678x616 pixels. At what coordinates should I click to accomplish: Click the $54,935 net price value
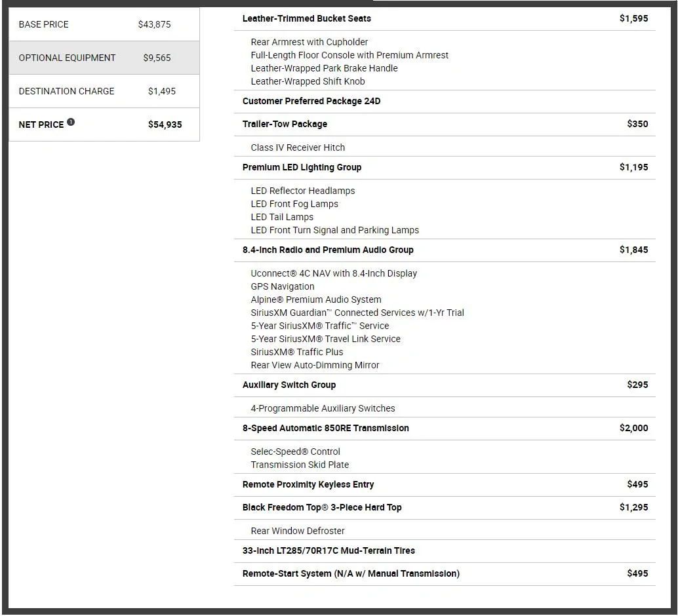(x=165, y=125)
